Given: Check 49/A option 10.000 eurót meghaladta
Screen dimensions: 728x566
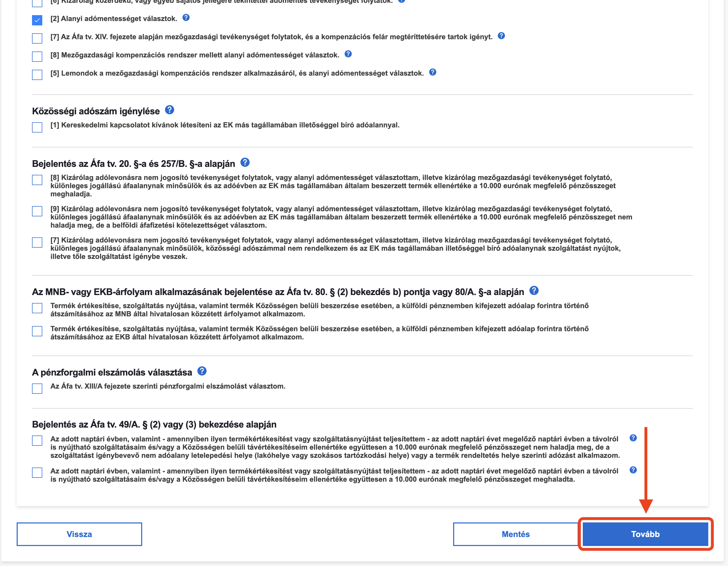Looking at the screenshot, I should point(37,473).
